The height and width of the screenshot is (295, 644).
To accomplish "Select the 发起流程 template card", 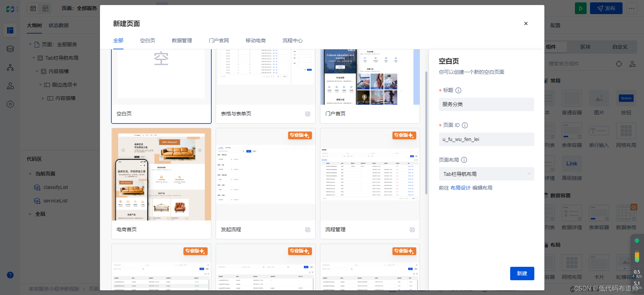I will (x=266, y=183).
